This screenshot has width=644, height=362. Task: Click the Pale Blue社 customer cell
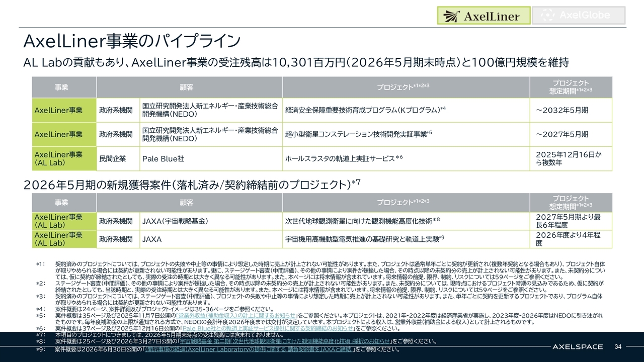[210, 158]
